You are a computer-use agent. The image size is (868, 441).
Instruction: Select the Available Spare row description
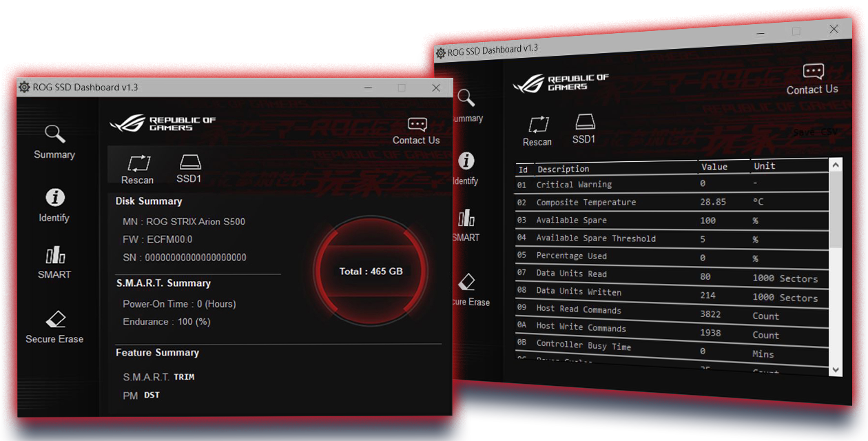pos(572,220)
